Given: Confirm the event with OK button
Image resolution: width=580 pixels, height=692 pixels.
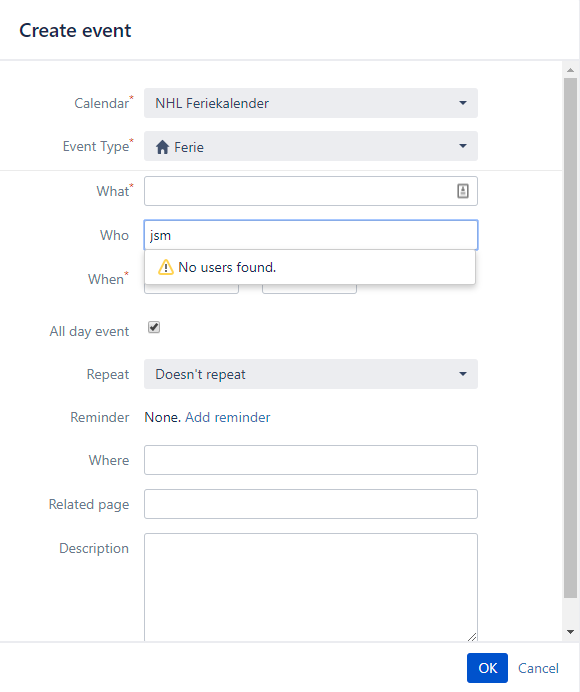Looking at the screenshot, I should [x=487, y=668].
